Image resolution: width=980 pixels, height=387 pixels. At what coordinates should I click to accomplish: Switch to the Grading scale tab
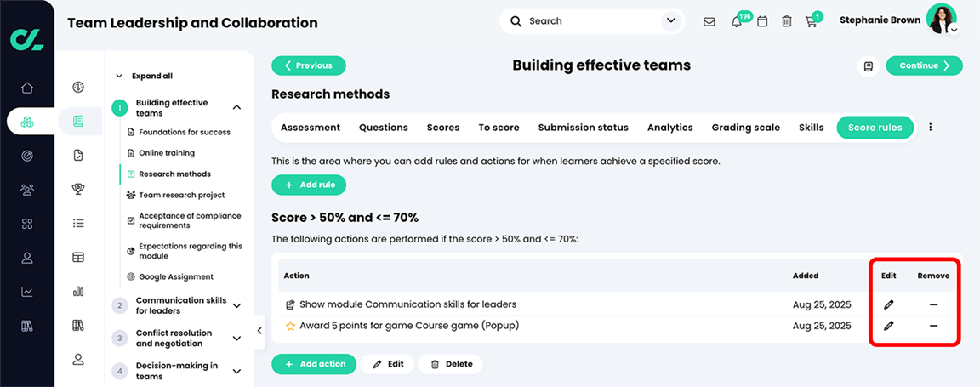pos(745,128)
